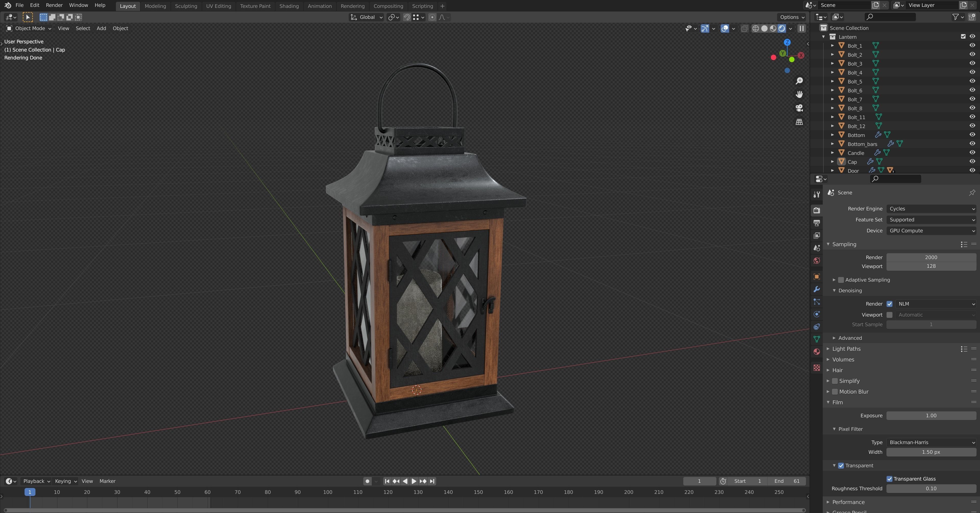The image size is (980, 513).
Task: Open the Render menu in the top bar
Action: click(54, 5)
